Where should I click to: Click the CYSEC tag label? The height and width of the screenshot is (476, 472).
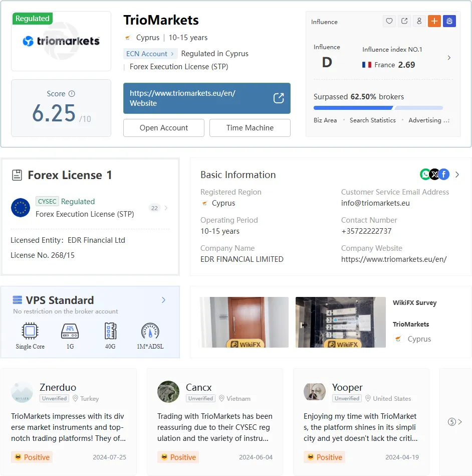click(x=47, y=201)
